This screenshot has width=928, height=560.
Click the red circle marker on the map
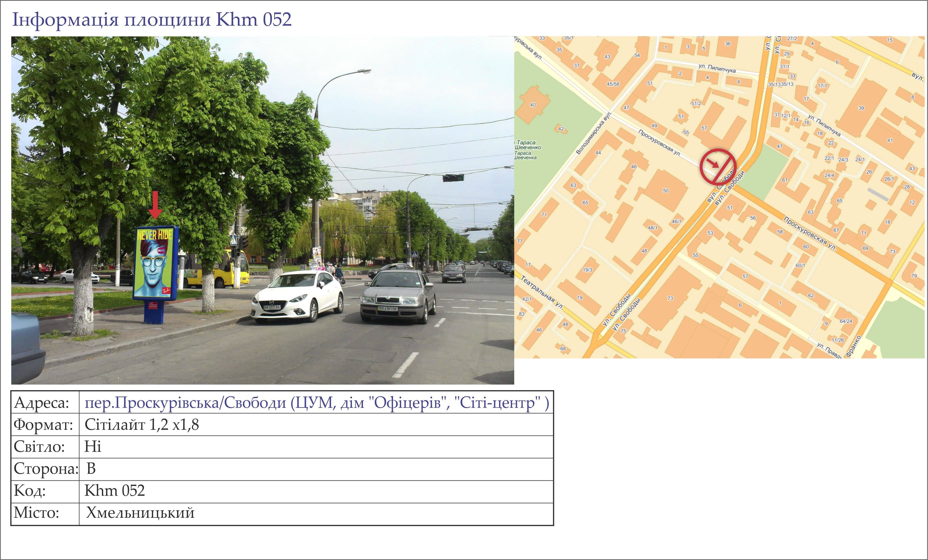[718, 167]
